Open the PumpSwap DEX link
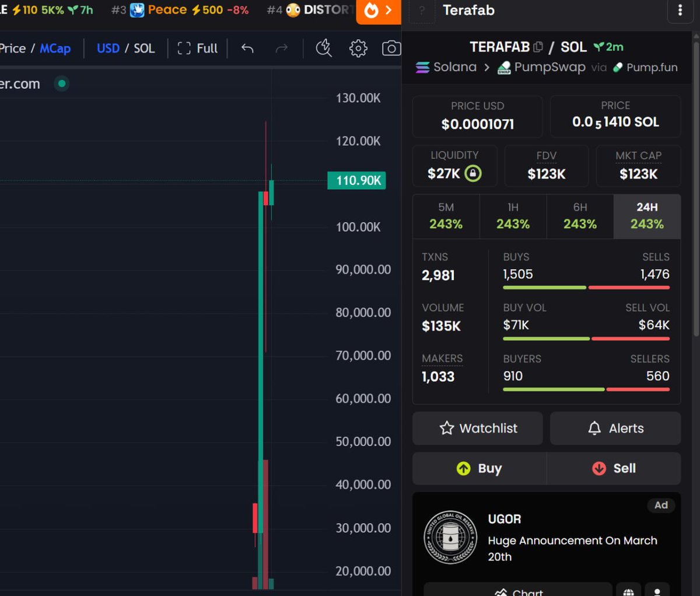 point(541,68)
